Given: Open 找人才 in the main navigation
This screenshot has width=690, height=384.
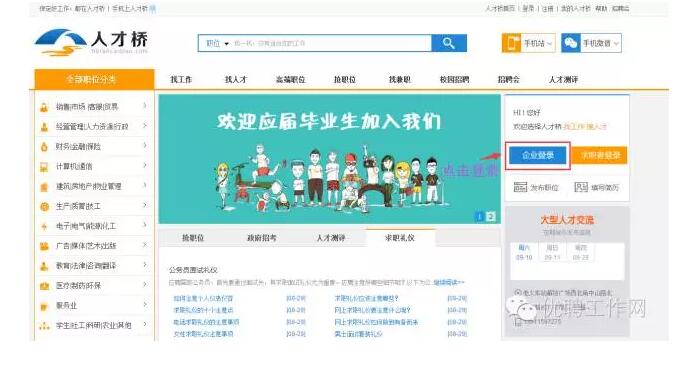Looking at the screenshot, I should tap(236, 80).
